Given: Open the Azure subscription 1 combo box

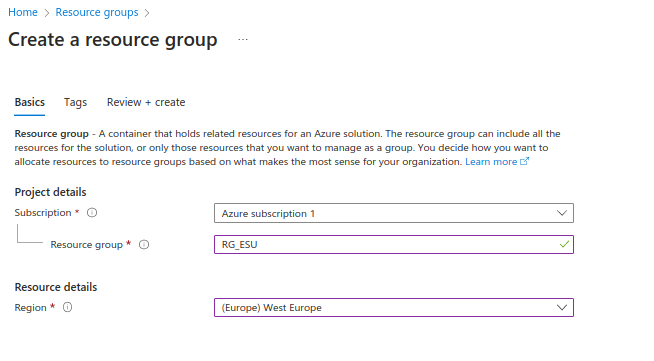Looking at the screenshot, I should coord(394,213).
